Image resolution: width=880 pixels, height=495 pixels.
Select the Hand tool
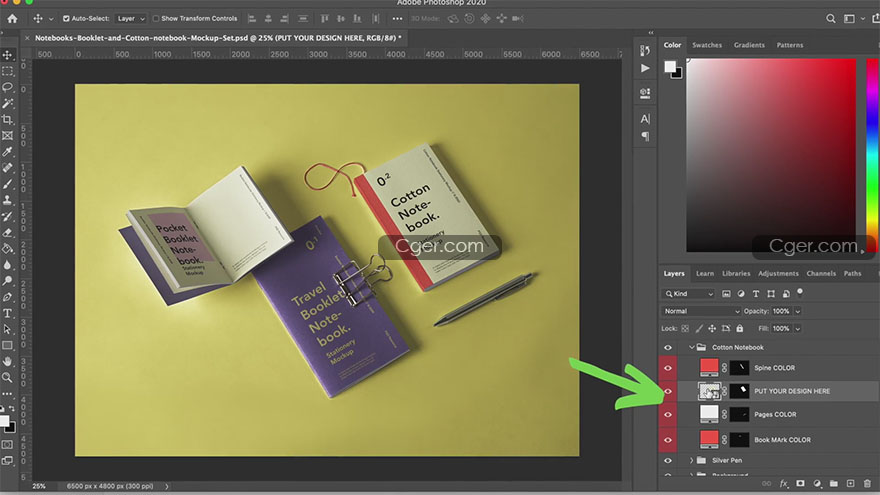(8, 361)
